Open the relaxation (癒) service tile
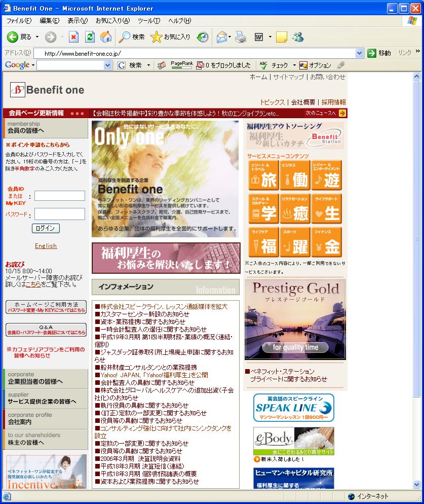This screenshot has height=504, width=424. point(295,208)
